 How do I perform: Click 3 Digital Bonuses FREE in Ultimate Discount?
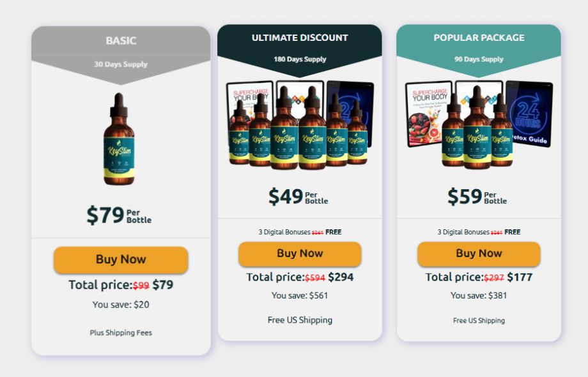tap(300, 232)
